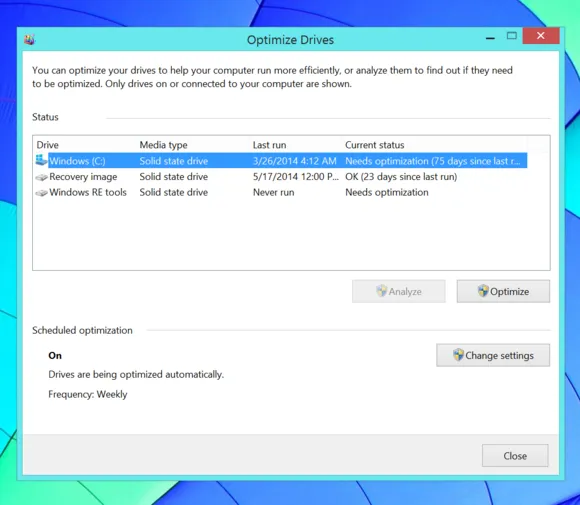The width and height of the screenshot is (580, 505).
Task: Click the 'Frequency: Weekly' text
Action: click(88, 394)
